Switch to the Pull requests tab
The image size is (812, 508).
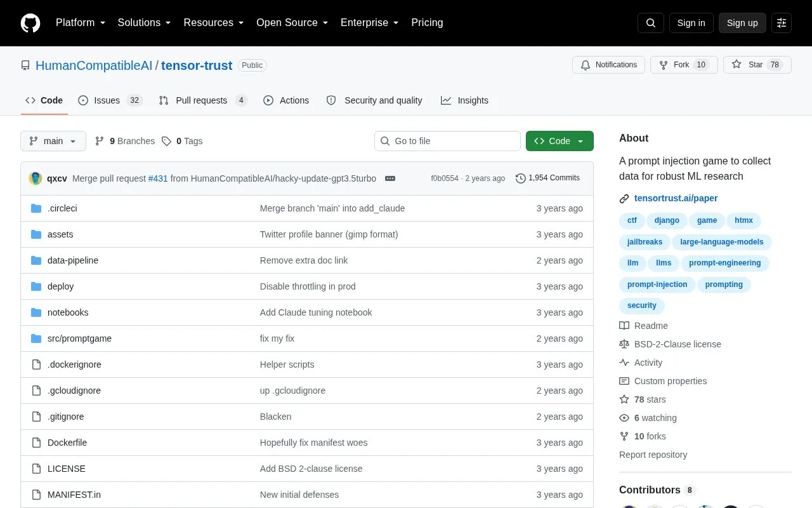pos(203,100)
